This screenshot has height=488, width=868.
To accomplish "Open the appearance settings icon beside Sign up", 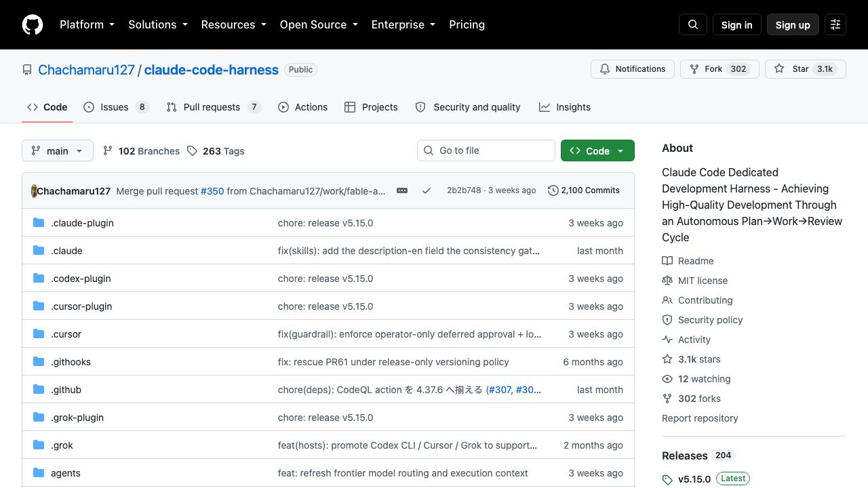I will [x=835, y=24].
